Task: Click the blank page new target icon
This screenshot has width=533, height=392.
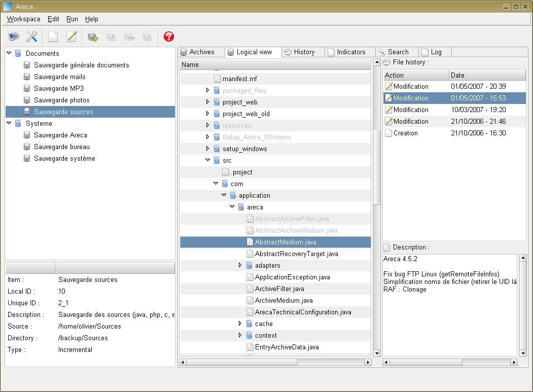Action: pos(53,37)
